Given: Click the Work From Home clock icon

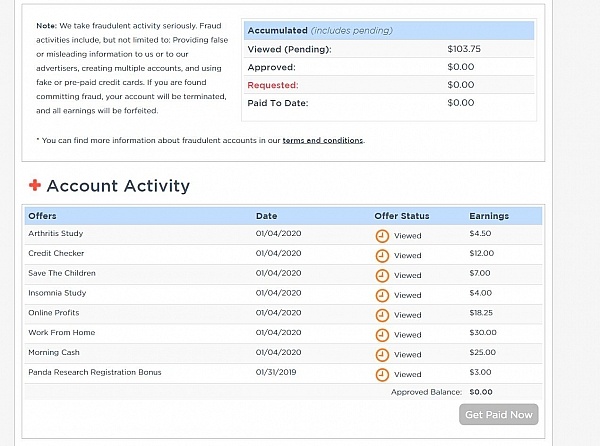Looking at the screenshot, I should click(381, 334).
